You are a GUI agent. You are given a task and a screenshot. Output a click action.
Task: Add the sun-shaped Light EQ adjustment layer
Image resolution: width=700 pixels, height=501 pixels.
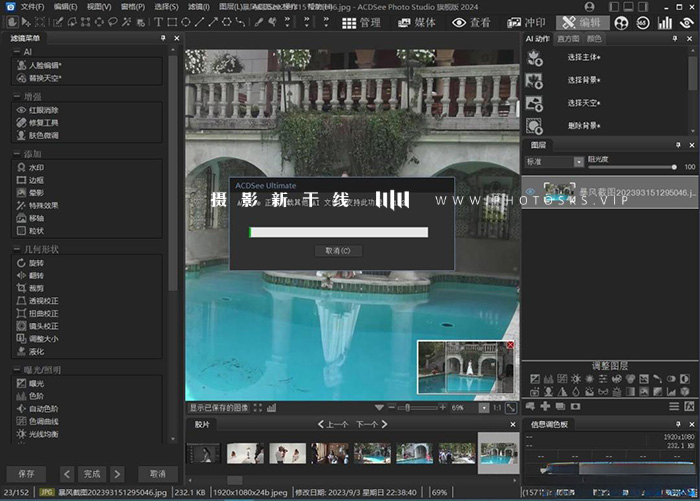tap(576, 379)
